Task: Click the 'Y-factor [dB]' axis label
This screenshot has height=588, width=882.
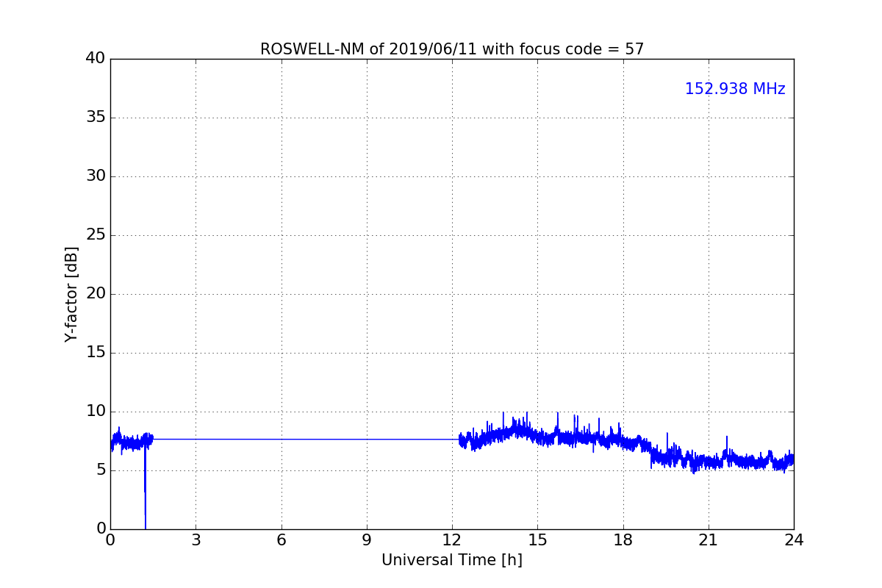Action: 71,294
